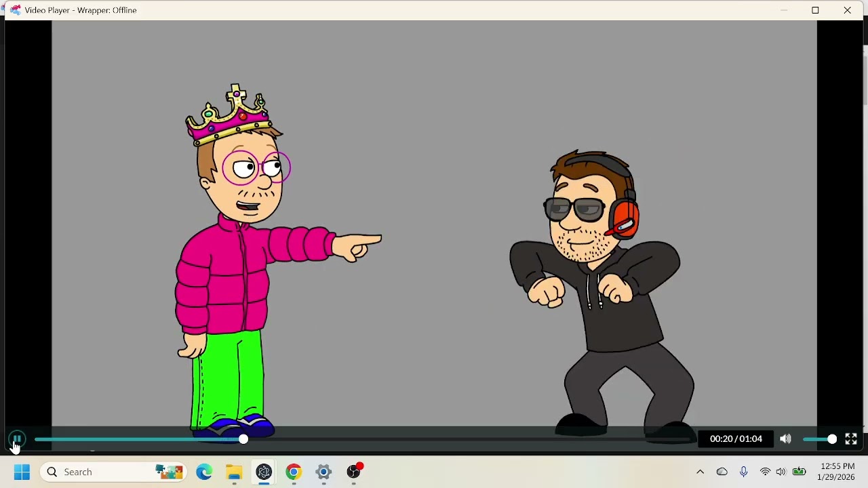Click the volume slider handle

pos(832,439)
